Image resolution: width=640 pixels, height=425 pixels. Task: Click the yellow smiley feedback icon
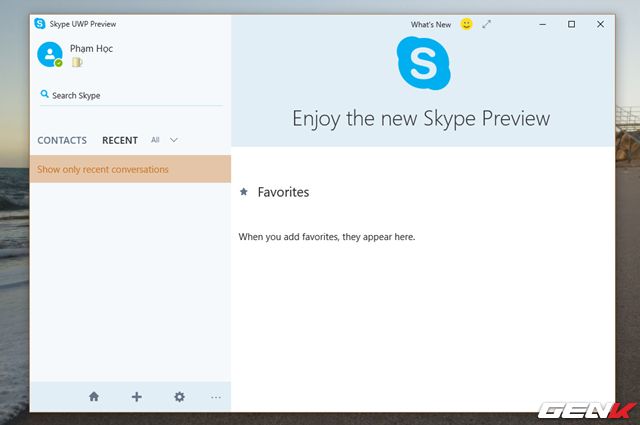pos(466,24)
